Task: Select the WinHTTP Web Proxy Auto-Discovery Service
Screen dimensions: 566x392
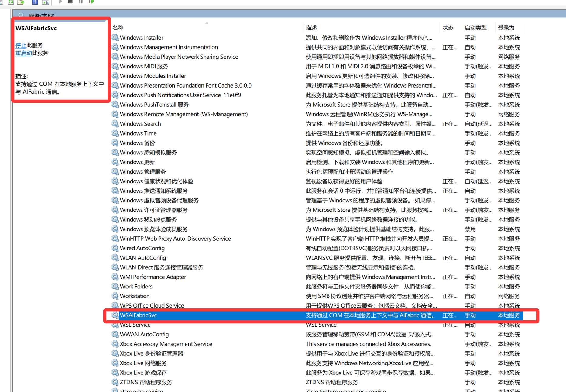Action: click(x=175, y=239)
